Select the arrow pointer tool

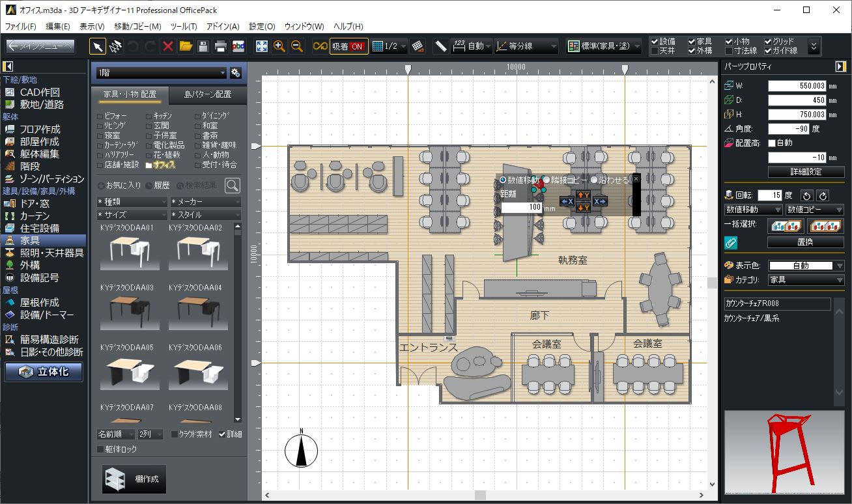[97, 46]
